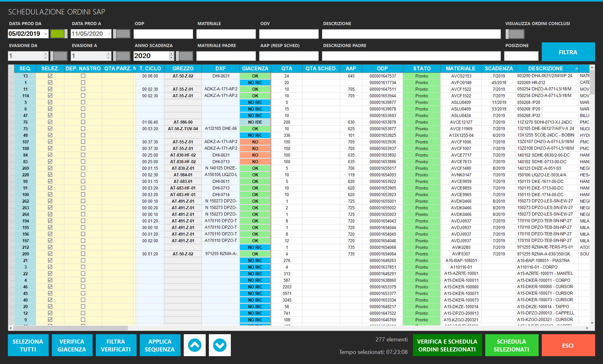Open the DATA PROD DA date dropdown
Viewport: 603px width, 364px height.
click(x=46, y=34)
